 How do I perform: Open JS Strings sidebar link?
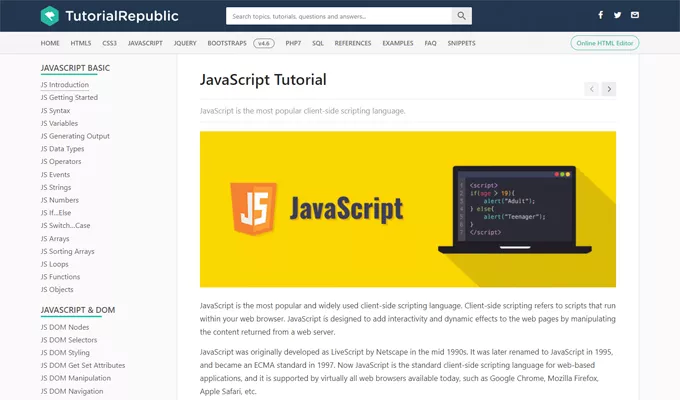56,187
